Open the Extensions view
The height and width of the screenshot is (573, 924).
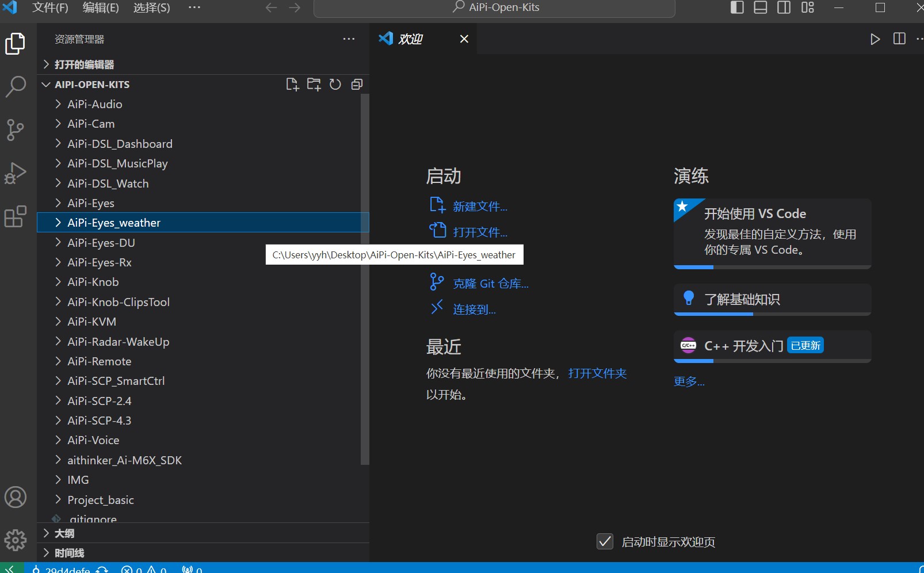(x=16, y=216)
